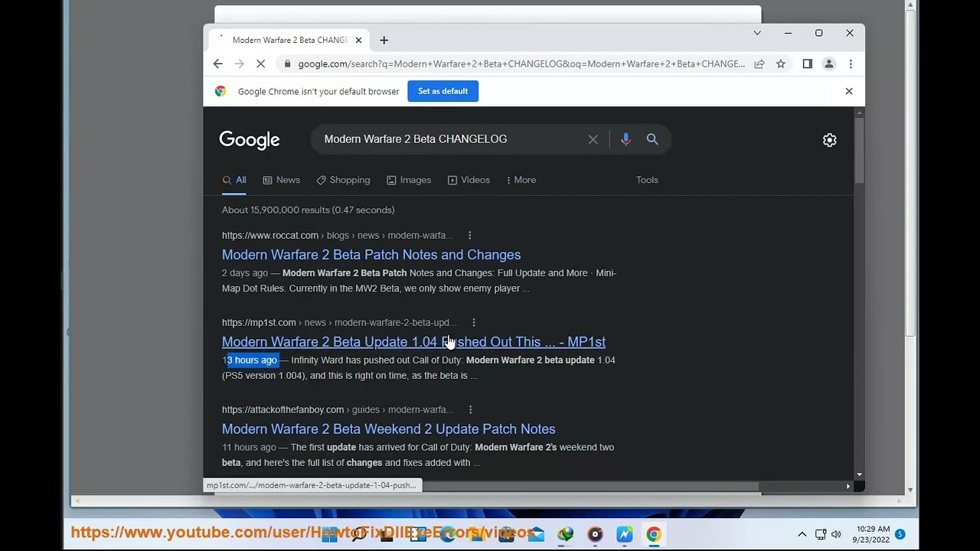Stop loading the page in Chrome
The width and height of the screenshot is (980, 551).
coord(260,64)
